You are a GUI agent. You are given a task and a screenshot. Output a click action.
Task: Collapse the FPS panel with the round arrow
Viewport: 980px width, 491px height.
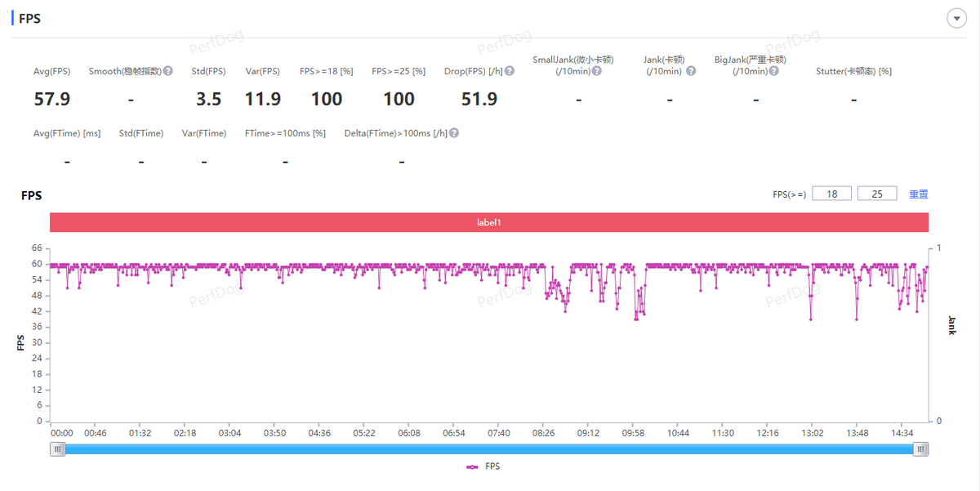point(955,19)
